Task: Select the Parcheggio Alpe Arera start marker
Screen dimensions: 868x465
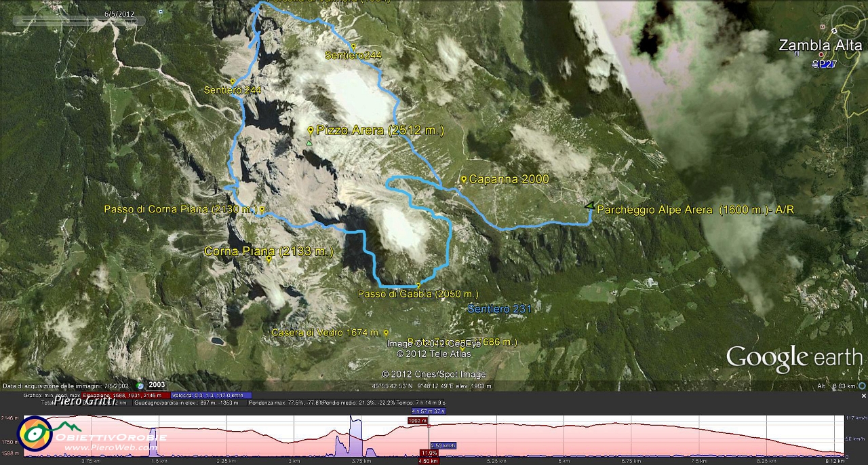Action: tap(589, 205)
